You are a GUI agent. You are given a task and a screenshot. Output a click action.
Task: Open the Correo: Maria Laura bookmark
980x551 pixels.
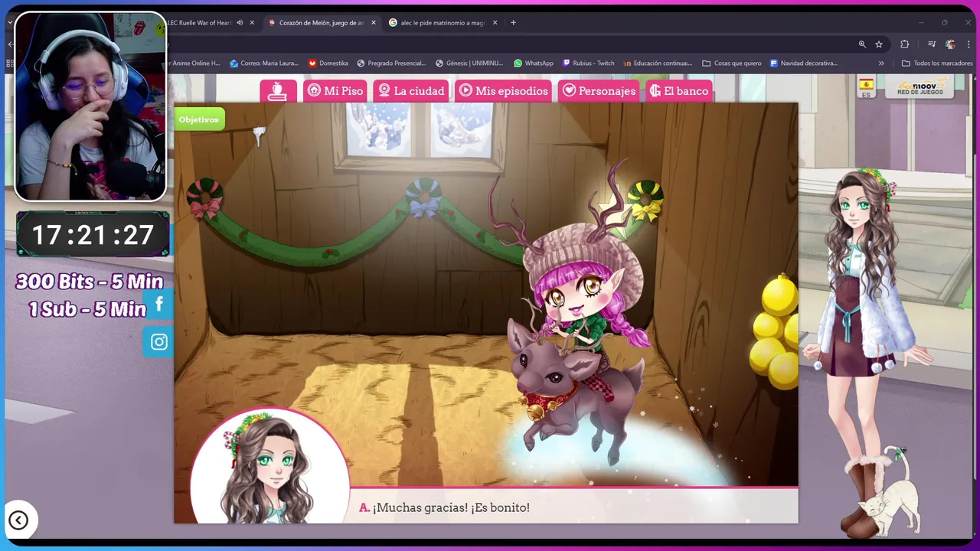264,64
